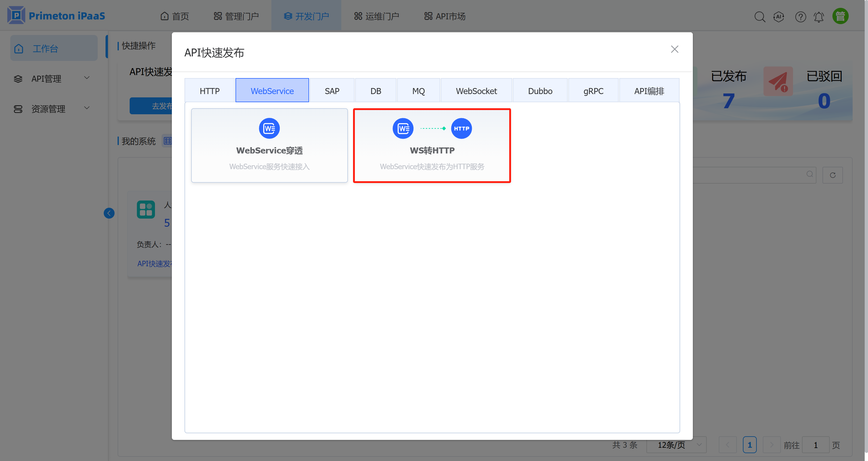
Task: Close the API快速发布 dialog
Action: point(674,49)
